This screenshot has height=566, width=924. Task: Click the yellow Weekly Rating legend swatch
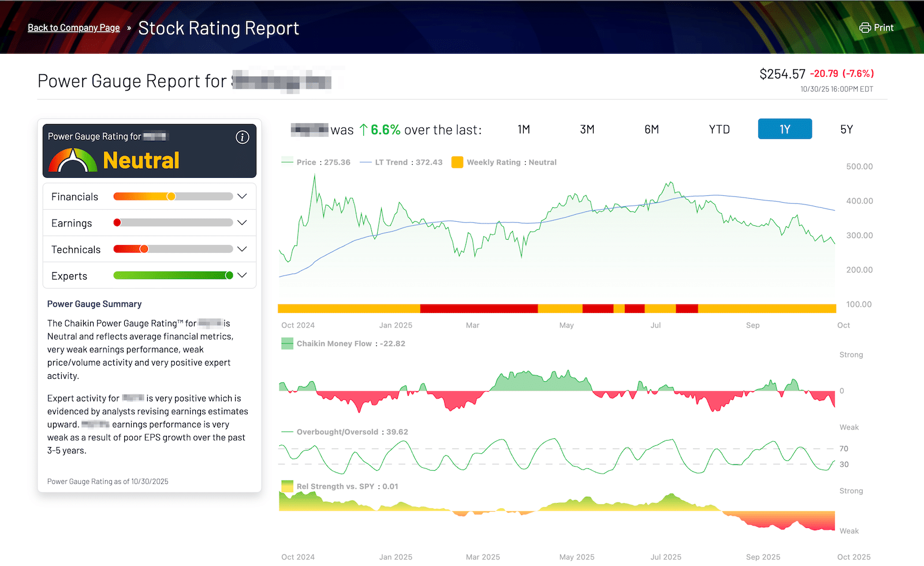point(457,162)
